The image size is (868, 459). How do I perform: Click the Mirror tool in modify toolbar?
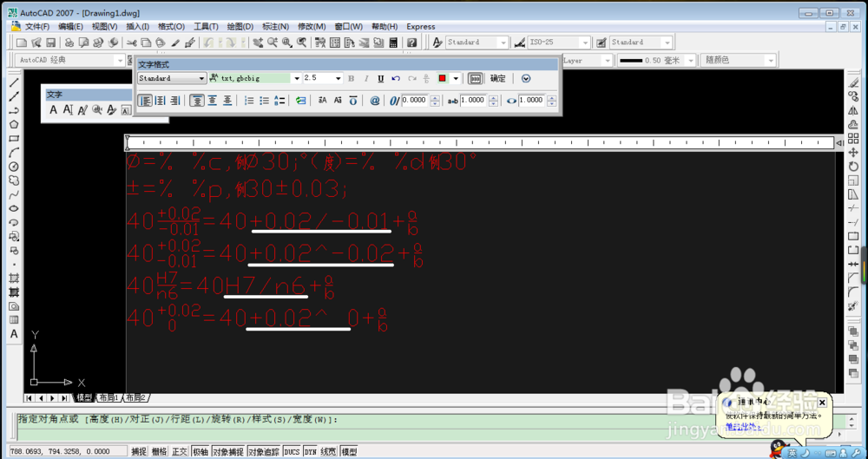coord(853,111)
